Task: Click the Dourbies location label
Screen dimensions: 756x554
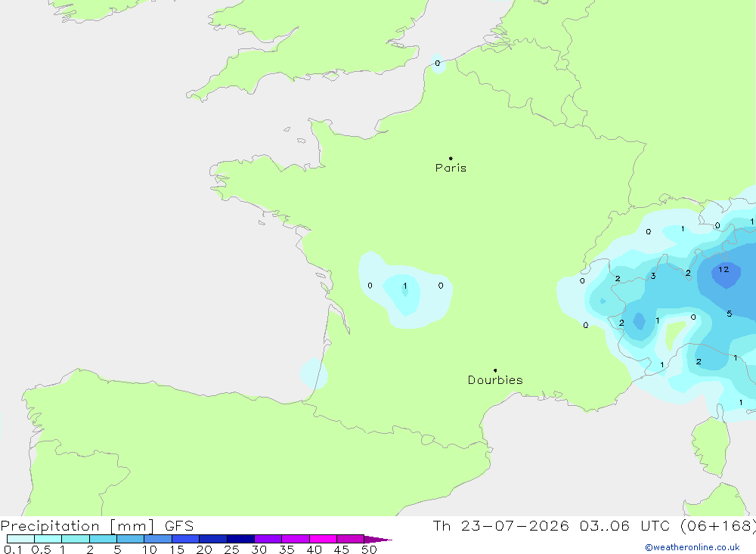Action: pos(495,380)
